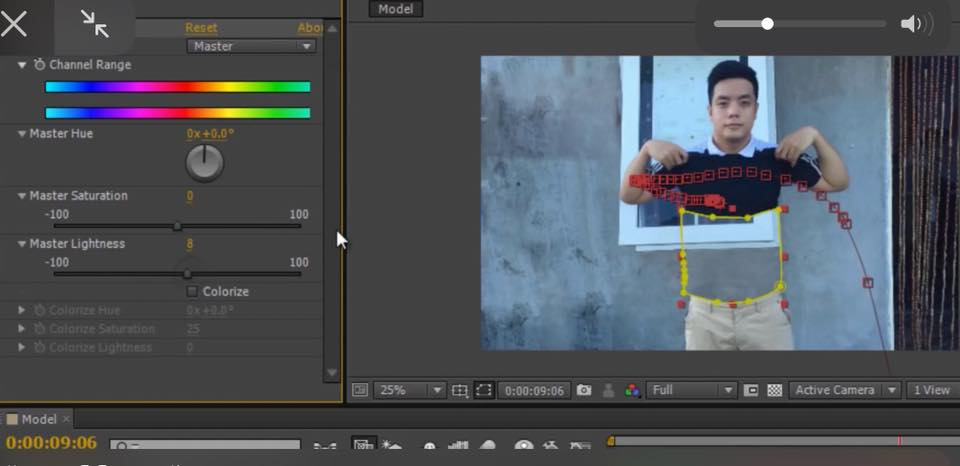Toggle the Channel Range stopwatch
The image size is (960, 466).
click(39, 64)
